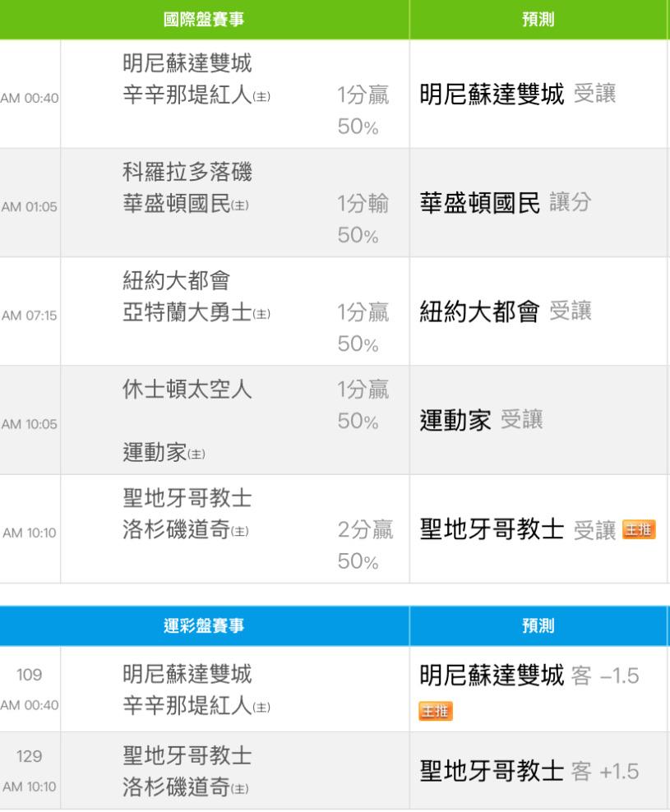Click 辛辛那堤紅人 in the game 109 row
Viewport: 670px width, 812px height.
click(196, 706)
